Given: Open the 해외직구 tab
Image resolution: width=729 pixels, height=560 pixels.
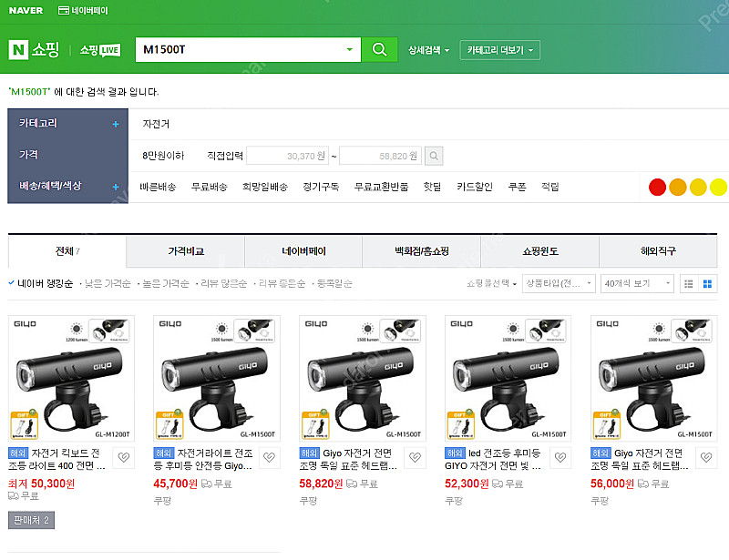Looking at the screenshot, I should pyautogui.click(x=658, y=251).
